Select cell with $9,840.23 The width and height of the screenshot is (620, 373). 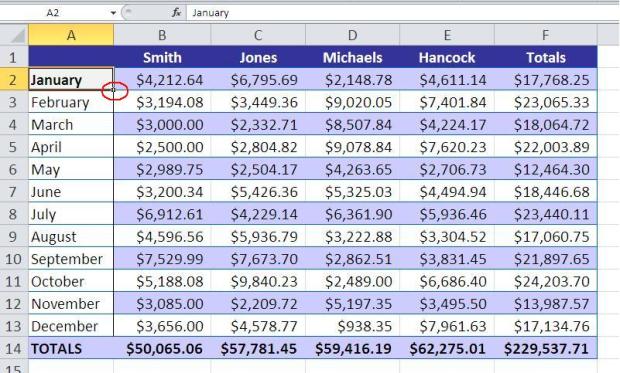pyautogui.click(x=258, y=281)
